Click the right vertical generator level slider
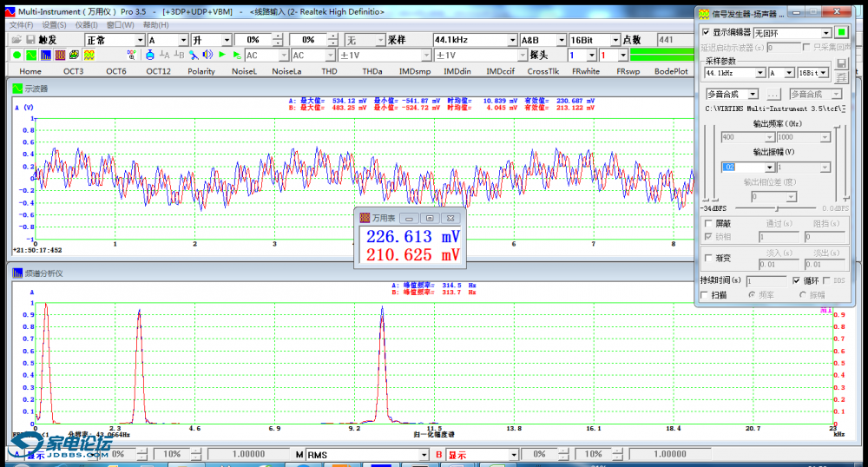This screenshot has height=467, width=868. click(845, 162)
